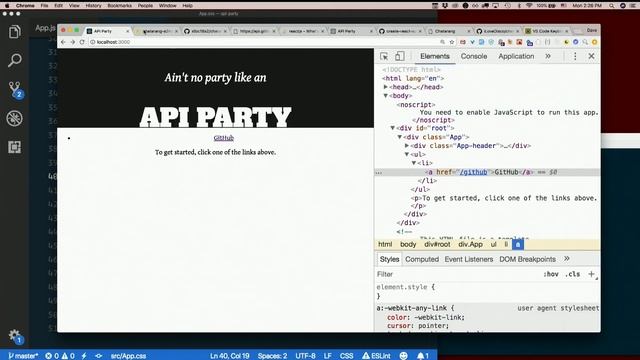
Task: Reload the localhost page
Action: (x=82, y=42)
